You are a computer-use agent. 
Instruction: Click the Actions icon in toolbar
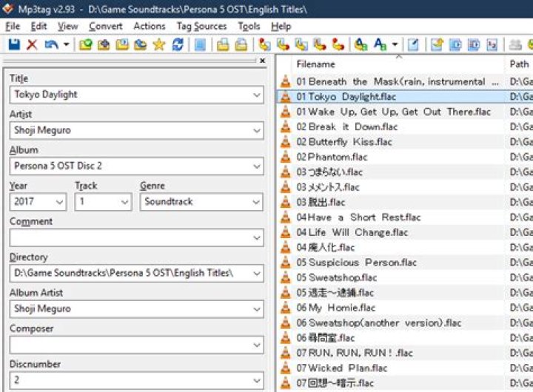361,44
